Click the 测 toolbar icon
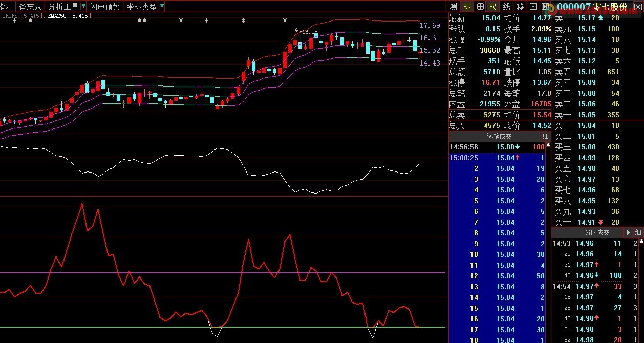This screenshot has height=343, width=644. [x=454, y=7]
